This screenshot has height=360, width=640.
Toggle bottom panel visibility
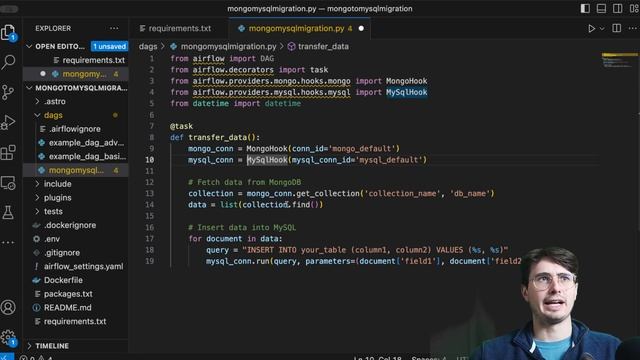pyautogui.click(x=601, y=8)
